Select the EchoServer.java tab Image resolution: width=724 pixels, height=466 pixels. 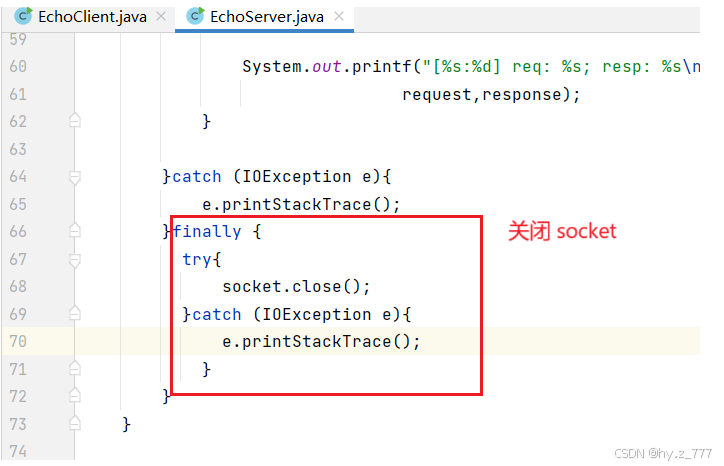click(x=264, y=17)
